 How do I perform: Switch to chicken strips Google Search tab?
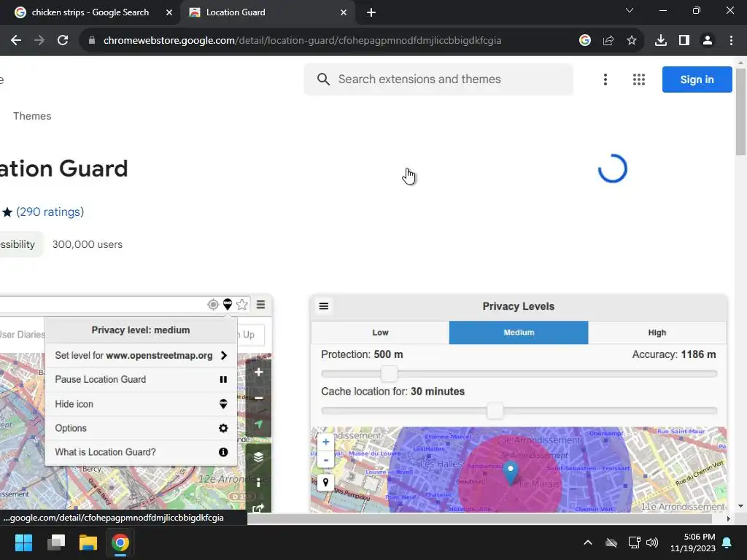[x=90, y=12]
